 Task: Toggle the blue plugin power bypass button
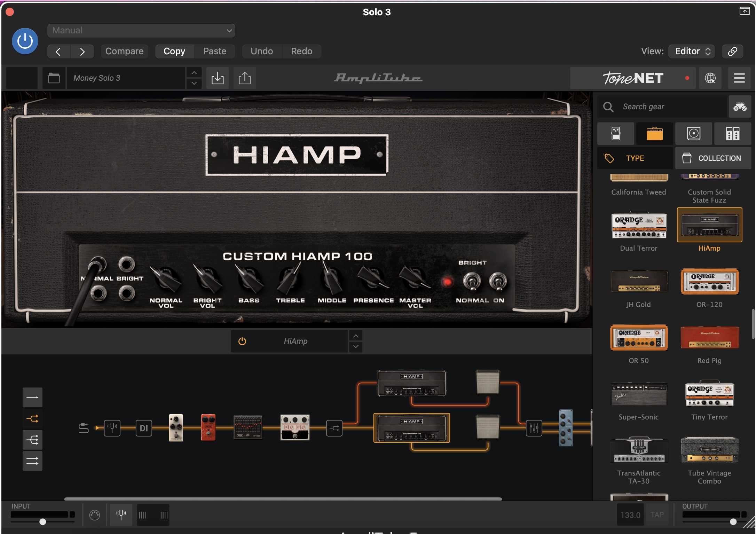pos(25,41)
